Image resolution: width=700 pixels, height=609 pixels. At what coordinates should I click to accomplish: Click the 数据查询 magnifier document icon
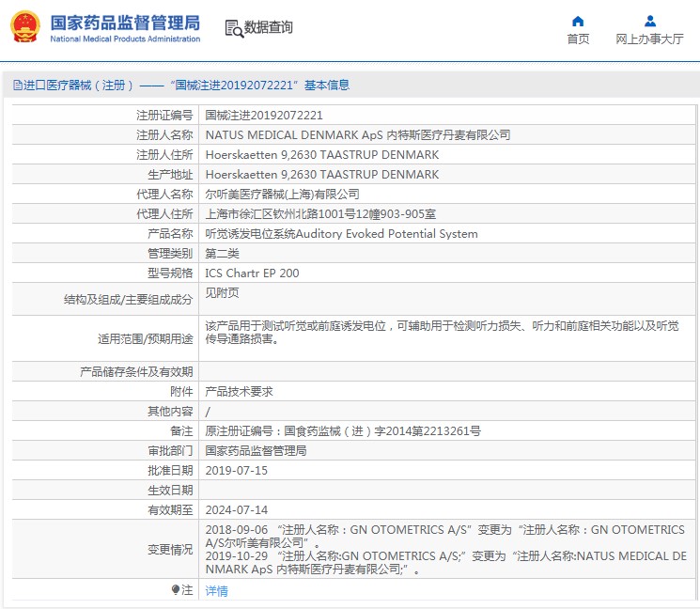[x=234, y=28]
